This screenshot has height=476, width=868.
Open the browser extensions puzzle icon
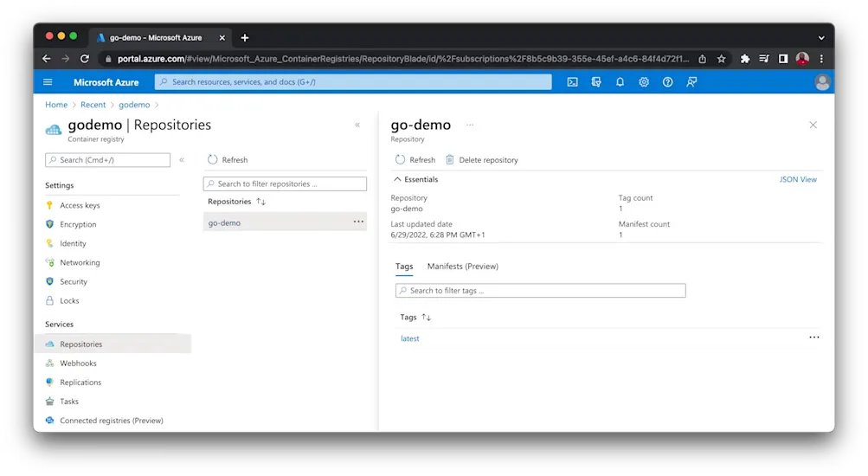(x=745, y=59)
